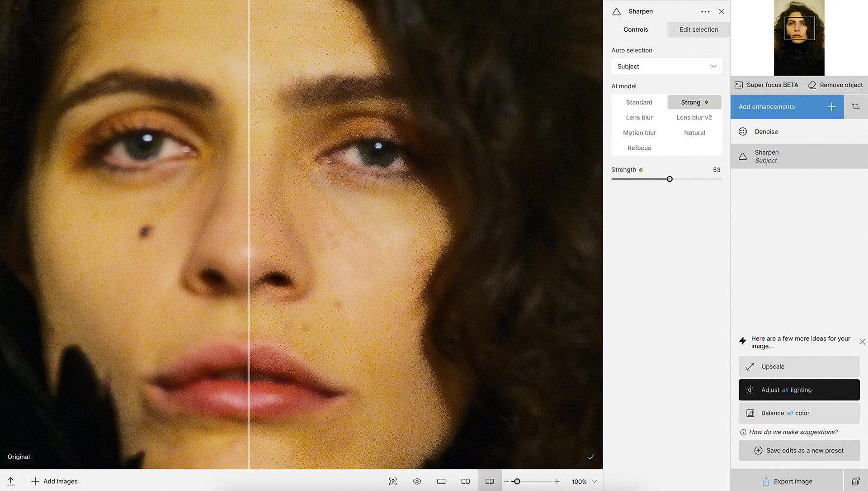Click the zoom in plus icon
The image size is (868, 491).
557,481
